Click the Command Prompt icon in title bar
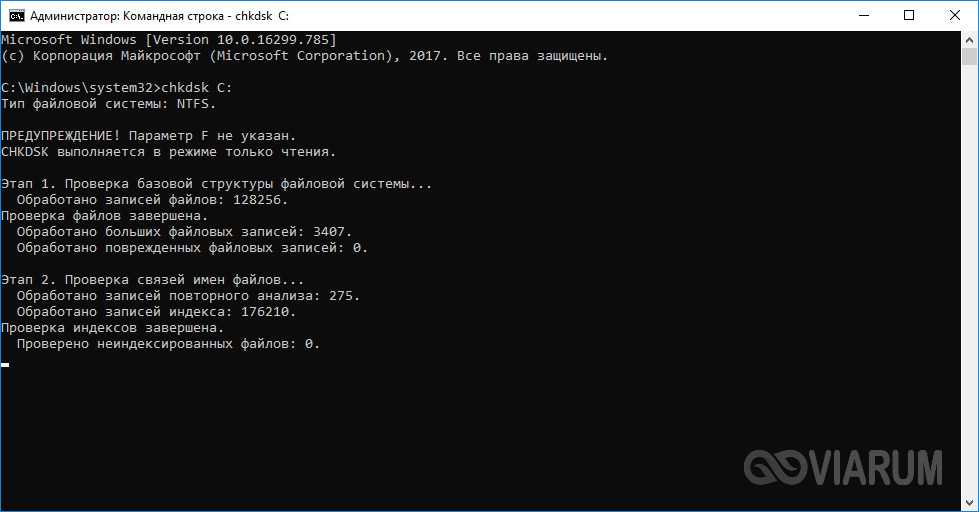Viewport: 979px width, 512px height. 15,15
